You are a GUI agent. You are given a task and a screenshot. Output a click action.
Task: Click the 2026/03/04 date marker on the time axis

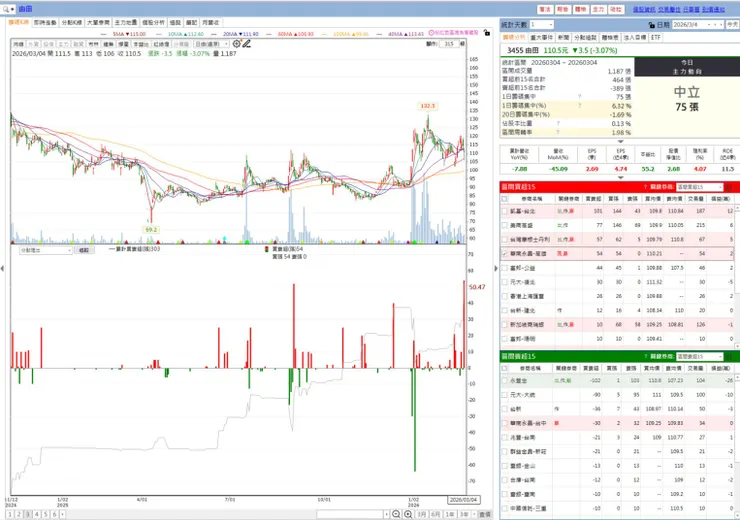coord(463,500)
